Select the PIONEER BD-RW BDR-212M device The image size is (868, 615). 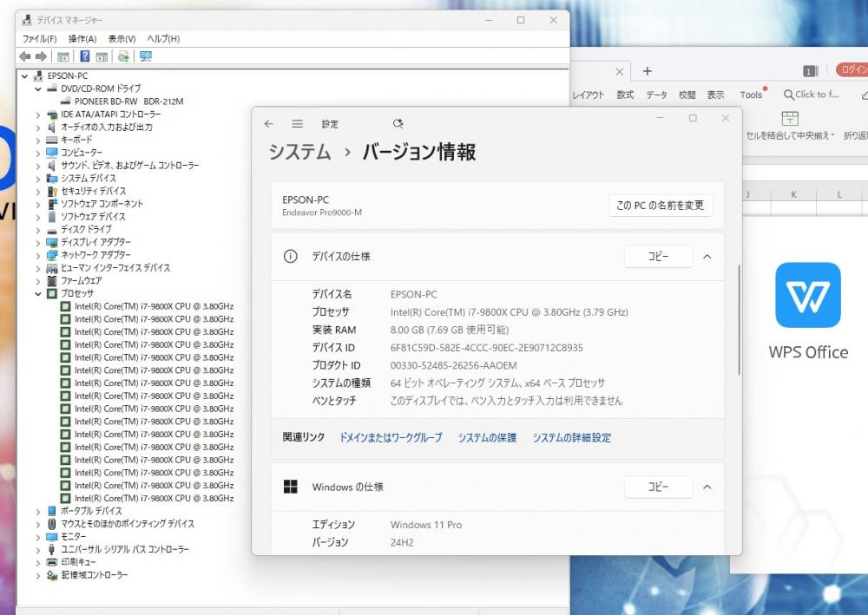(128, 101)
